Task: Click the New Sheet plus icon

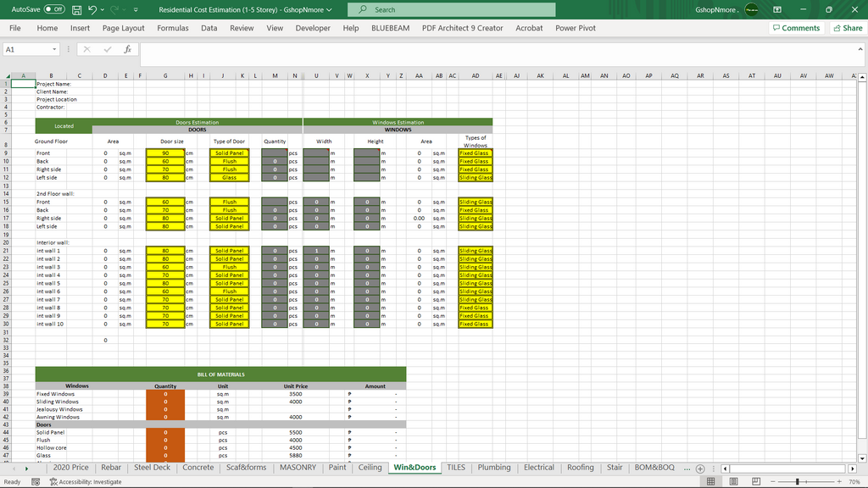Action: click(x=699, y=468)
